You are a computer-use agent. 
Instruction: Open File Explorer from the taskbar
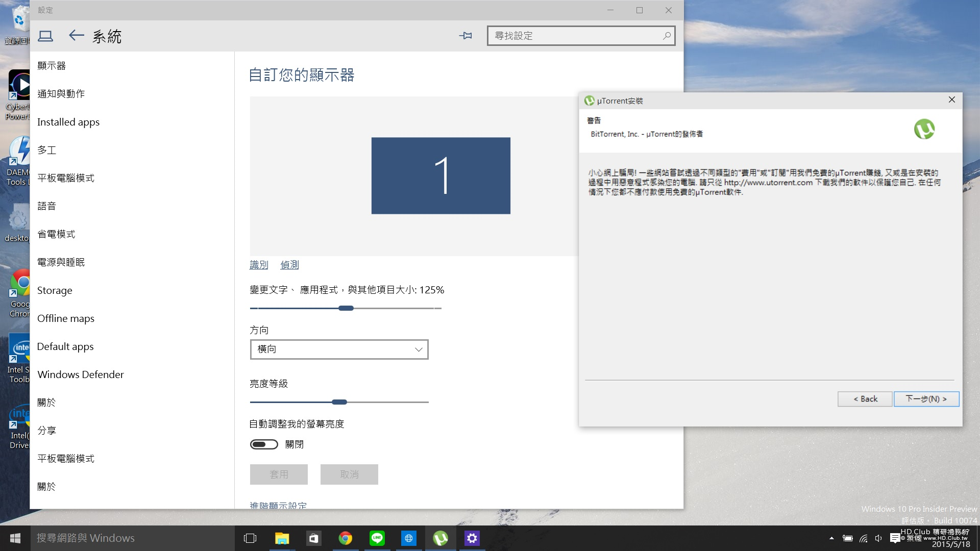click(x=282, y=538)
